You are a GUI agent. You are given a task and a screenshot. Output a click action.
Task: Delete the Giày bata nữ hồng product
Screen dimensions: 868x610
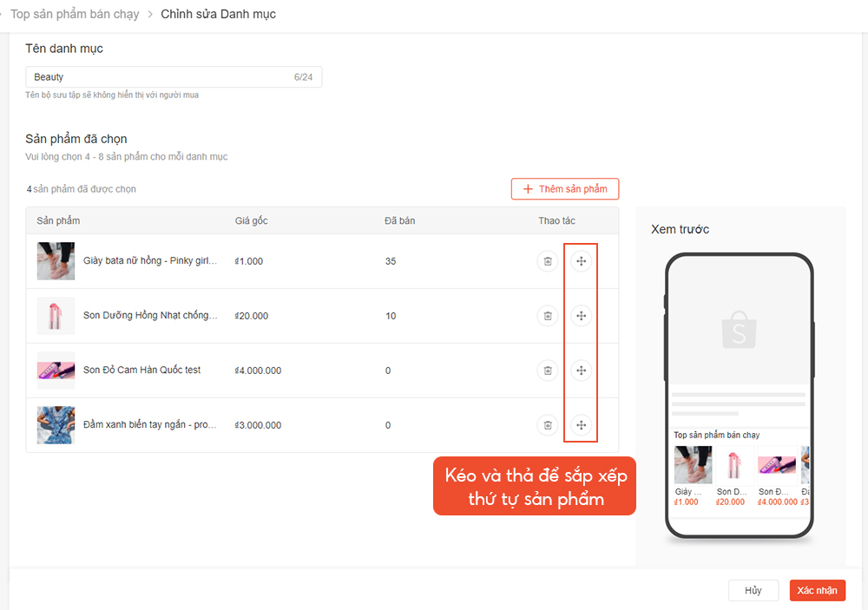[x=547, y=261]
